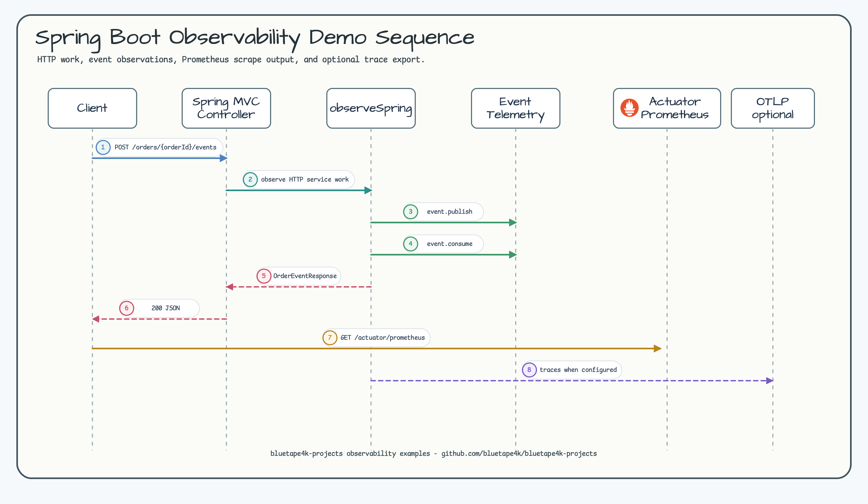Click the step 8 number circle
Viewport: 868px width, 504px height.
coord(529,370)
